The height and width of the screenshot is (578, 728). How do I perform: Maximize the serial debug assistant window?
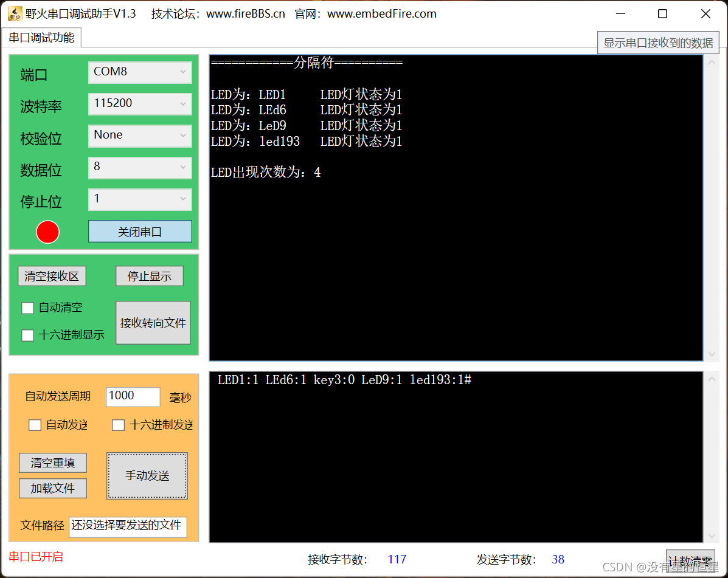pyautogui.click(x=662, y=14)
